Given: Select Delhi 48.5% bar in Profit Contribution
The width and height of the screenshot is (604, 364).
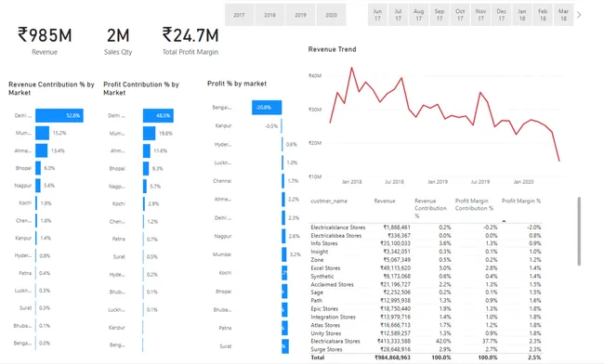Looking at the screenshot, I should (158, 115).
